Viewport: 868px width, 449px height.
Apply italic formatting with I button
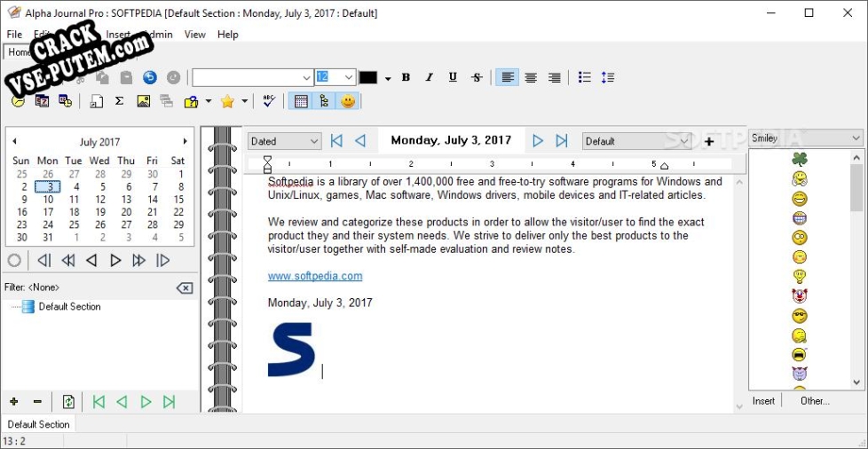tap(429, 77)
